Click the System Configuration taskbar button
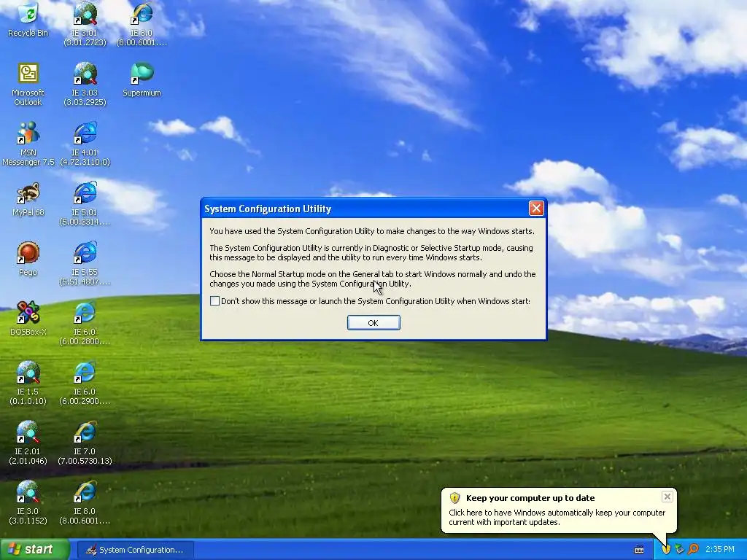747x560 pixels. 135,550
